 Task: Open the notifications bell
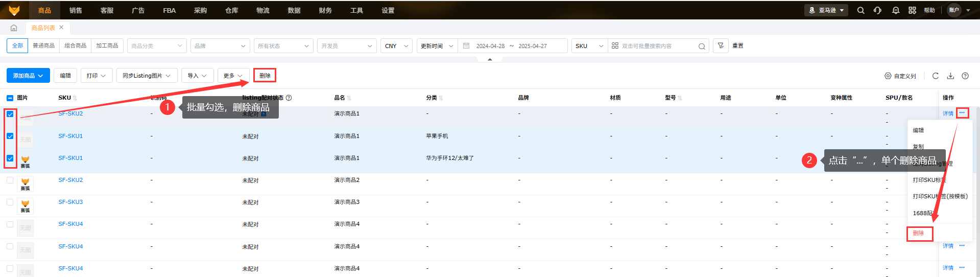895,10
